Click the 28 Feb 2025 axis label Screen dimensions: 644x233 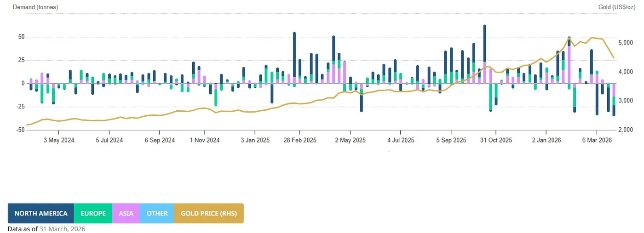tap(299, 140)
